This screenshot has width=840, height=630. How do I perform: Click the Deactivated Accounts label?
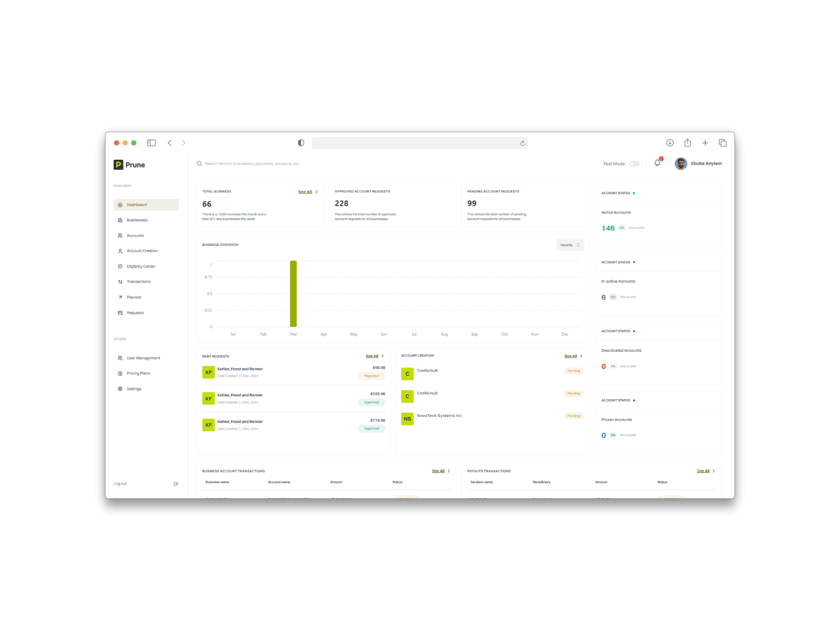click(x=621, y=350)
